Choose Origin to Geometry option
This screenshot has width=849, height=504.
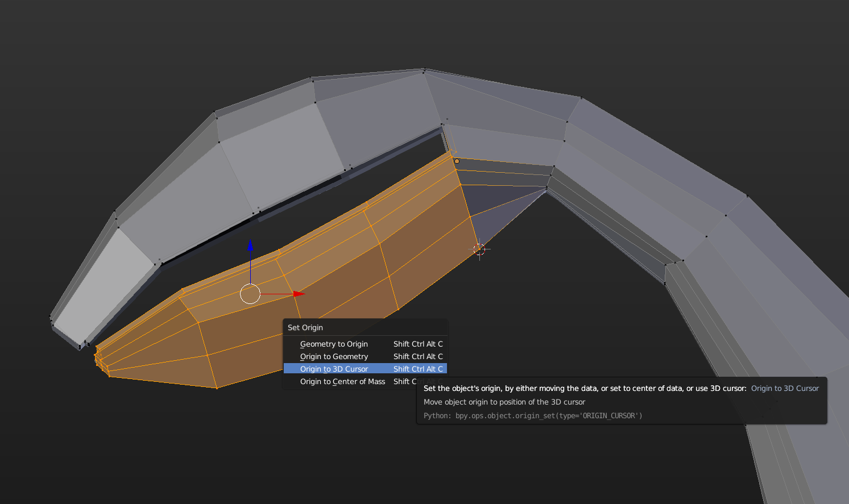tap(365, 356)
